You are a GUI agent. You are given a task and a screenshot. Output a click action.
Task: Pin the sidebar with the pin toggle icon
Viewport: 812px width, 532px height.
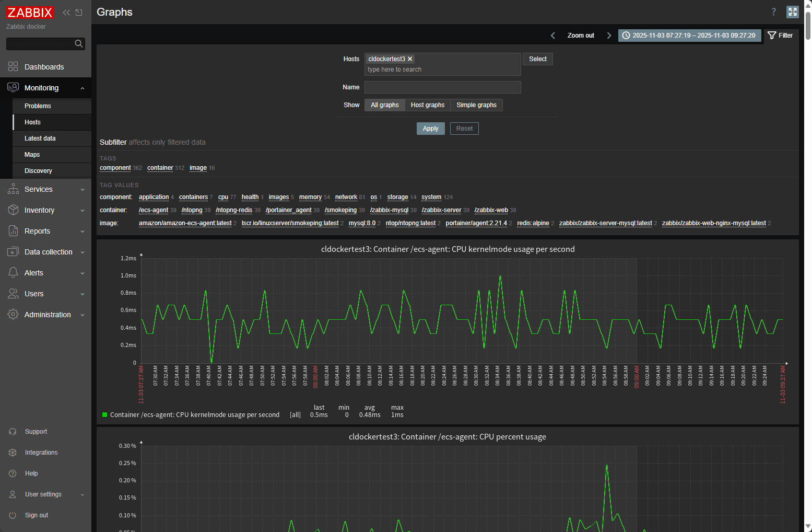(x=78, y=12)
